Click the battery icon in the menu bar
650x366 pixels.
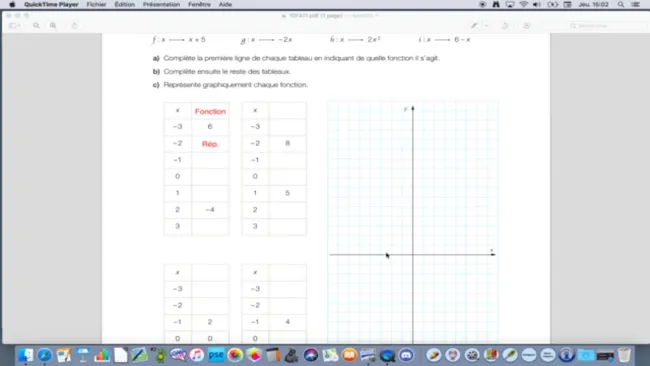tap(553, 5)
